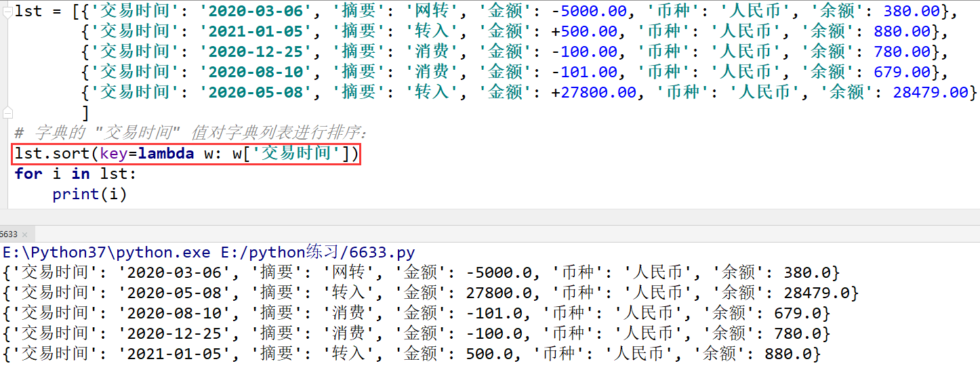
Task: Click the date '2020-08-10' in the code list
Action: tap(255, 72)
